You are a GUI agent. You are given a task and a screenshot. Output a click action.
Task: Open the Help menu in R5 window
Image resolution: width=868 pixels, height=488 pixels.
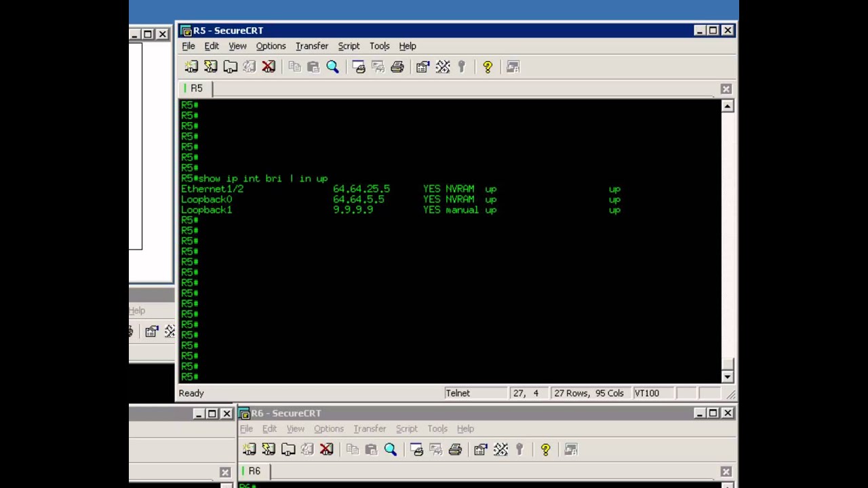(408, 46)
